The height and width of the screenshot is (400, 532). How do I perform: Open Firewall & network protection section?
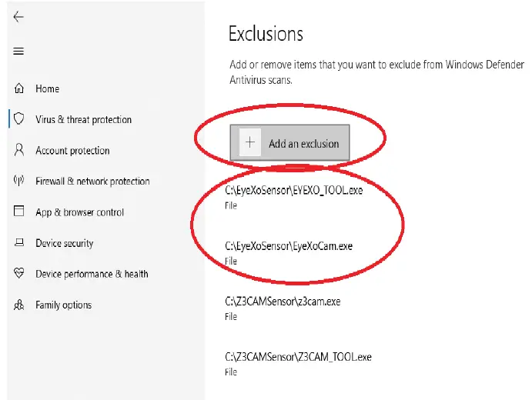point(92,182)
